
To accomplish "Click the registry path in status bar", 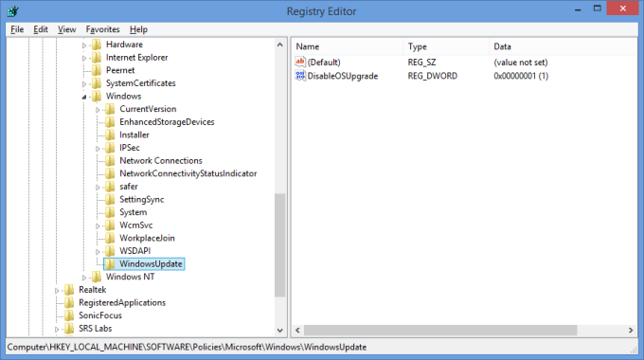I will click(187, 348).
